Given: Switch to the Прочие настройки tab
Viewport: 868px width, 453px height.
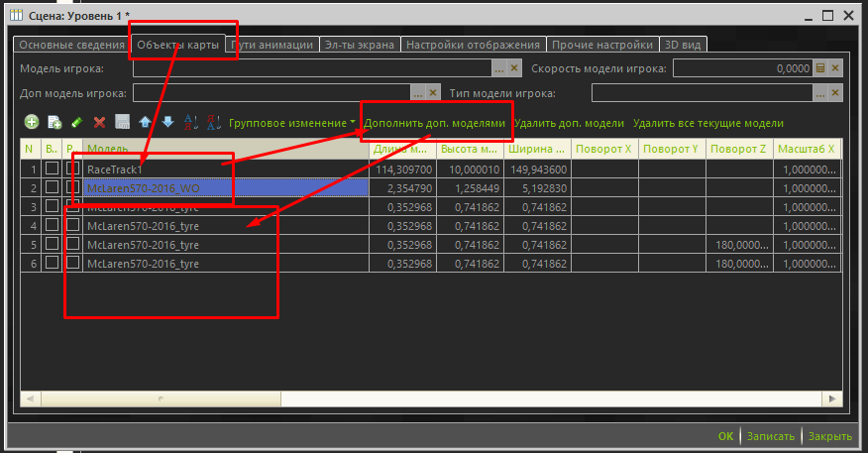Looking at the screenshot, I should click(602, 45).
